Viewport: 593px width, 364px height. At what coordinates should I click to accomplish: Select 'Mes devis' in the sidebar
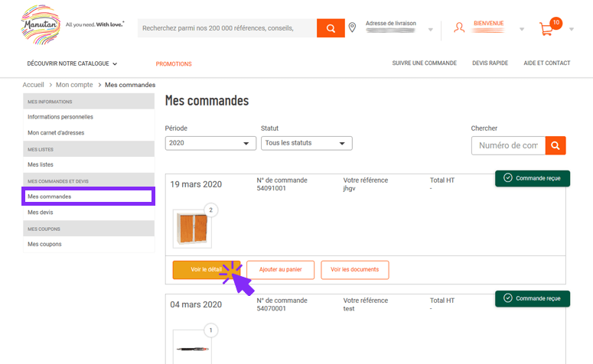pyautogui.click(x=41, y=213)
